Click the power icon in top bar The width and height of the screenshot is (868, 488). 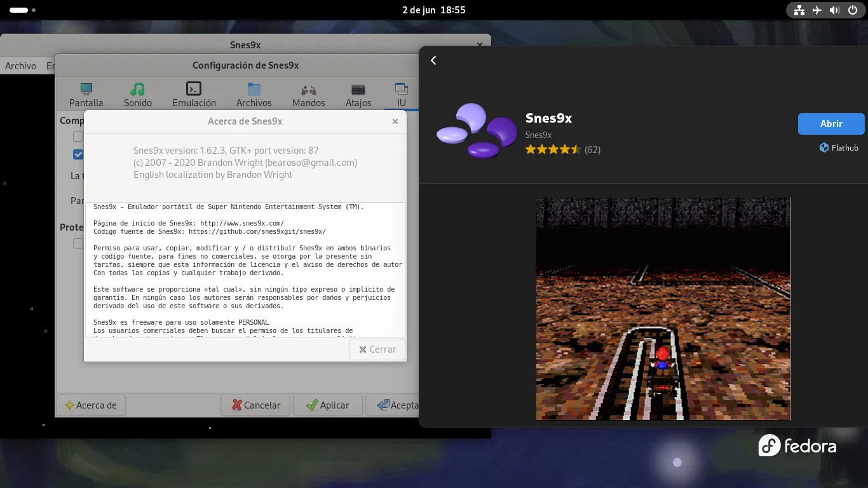tap(853, 10)
